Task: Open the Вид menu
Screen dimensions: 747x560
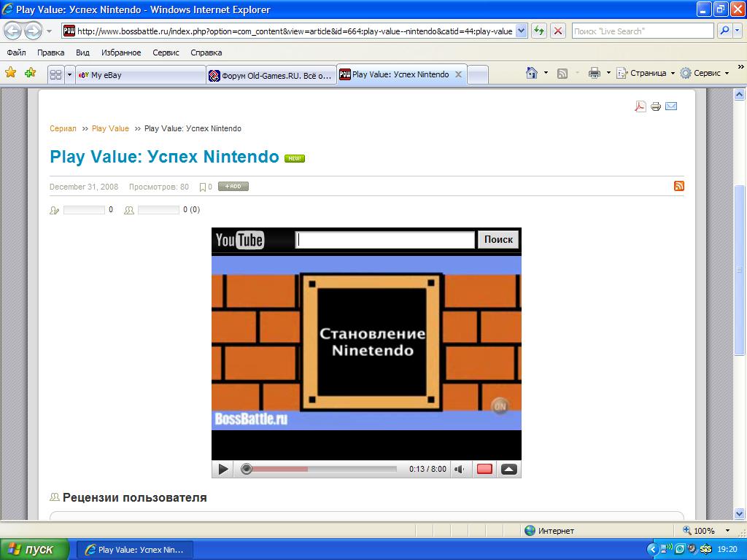Action: (83, 52)
